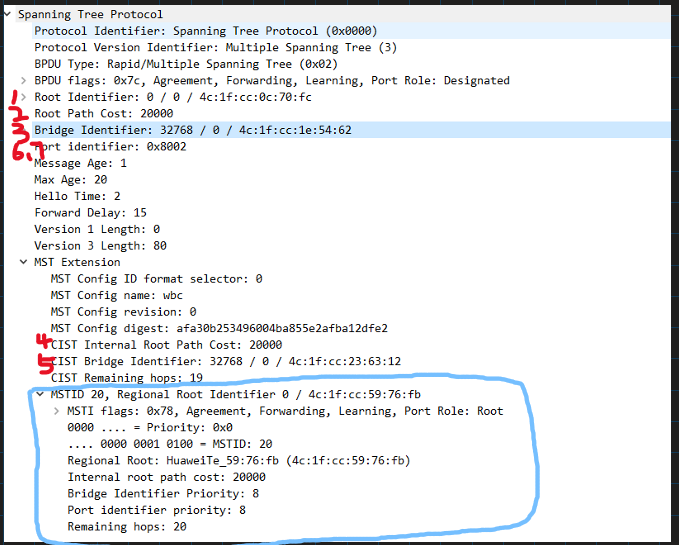The width and height of the screenshot is (679, 545).
Task: Select Protocol Version Identifier row
Action: point(351,48)
